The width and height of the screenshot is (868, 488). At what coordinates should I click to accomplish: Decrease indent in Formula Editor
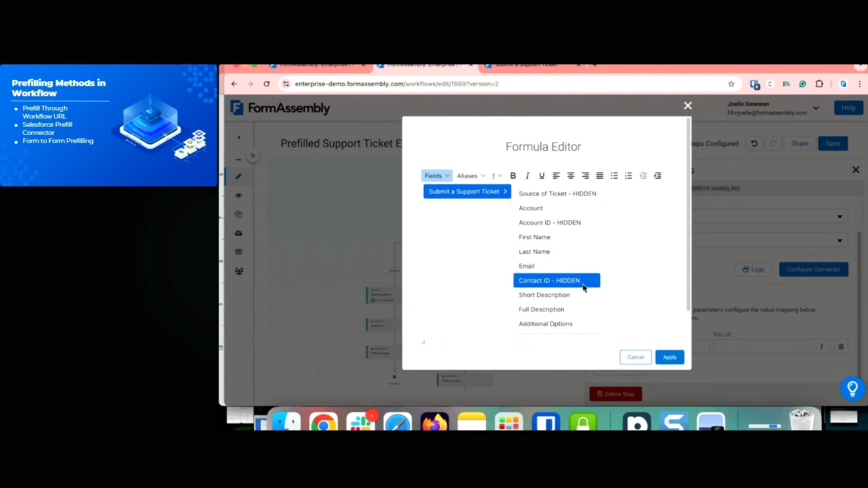click(x=643, y=176)
